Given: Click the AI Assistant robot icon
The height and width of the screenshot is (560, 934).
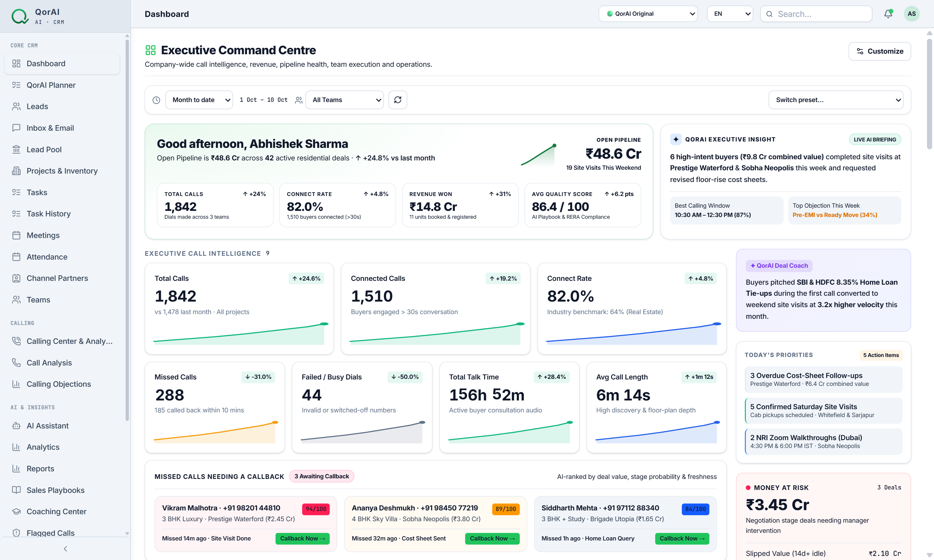Looking at the screenshot, I should tap(16, 426).
